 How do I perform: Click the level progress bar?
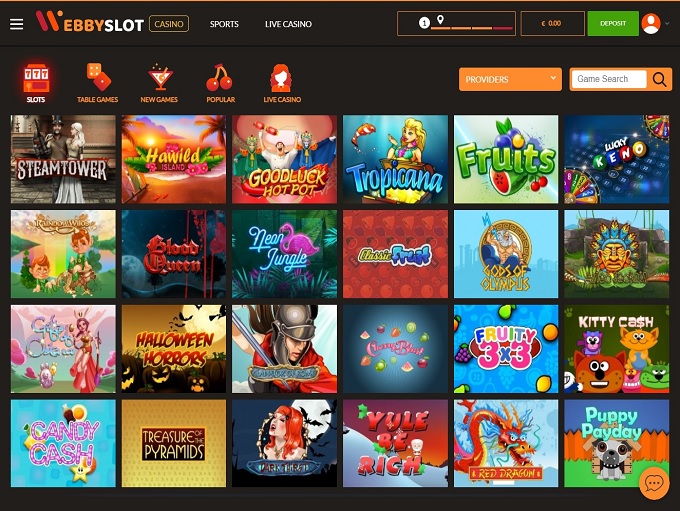coord(456,23)
